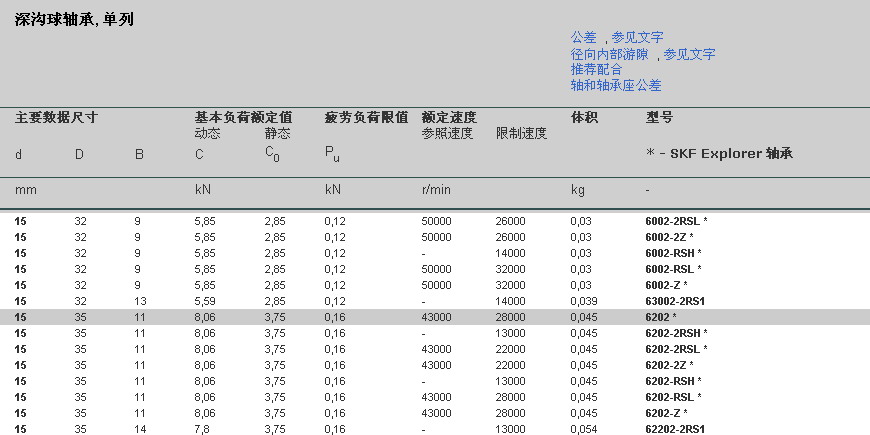The height and width of the screenshot is (435, 870).
Task: Click the r/min unit label
Action: click(437, 190)
